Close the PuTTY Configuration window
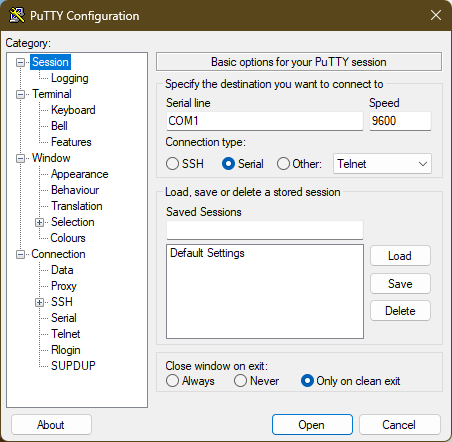The width and height of the screenshot is (452, 442). (436, 15)
